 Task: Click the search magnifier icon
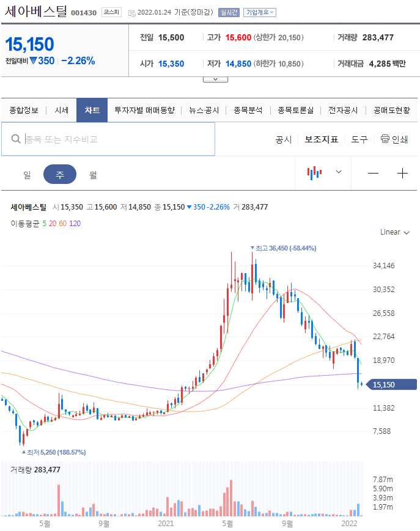click(x=16, y=139)
